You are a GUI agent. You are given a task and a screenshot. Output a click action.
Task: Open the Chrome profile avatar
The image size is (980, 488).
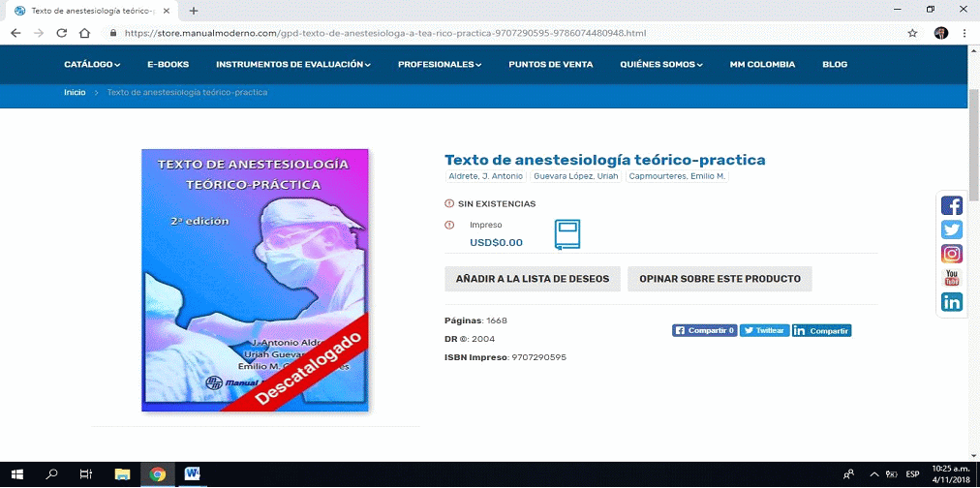pos(940,33)
